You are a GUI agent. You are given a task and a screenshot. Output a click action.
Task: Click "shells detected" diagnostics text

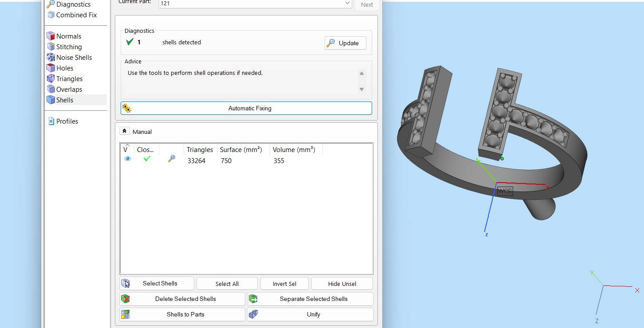point(181,43)
